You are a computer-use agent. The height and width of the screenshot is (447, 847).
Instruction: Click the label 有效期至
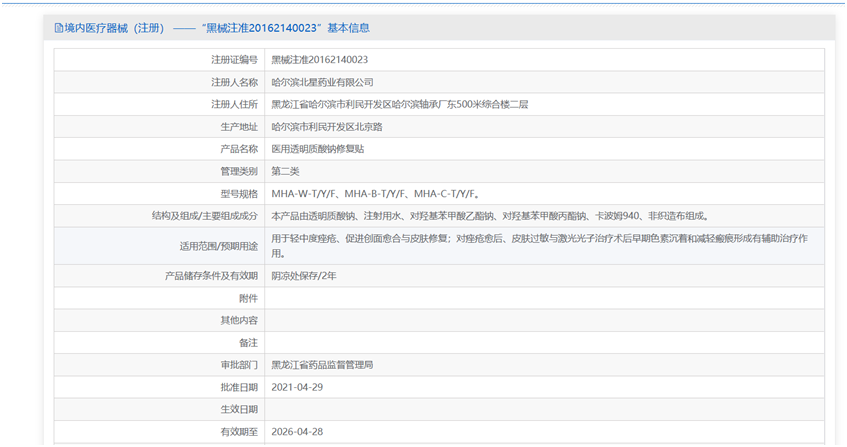point(239,432)
